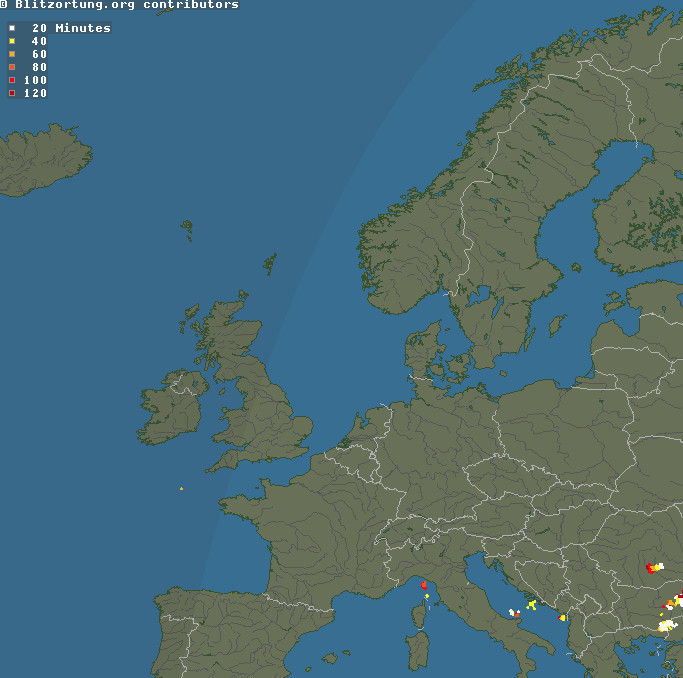The height and width of the screenshot is (678, 683).
Task: Click the '100' legend label
Action: pos(35,80)
